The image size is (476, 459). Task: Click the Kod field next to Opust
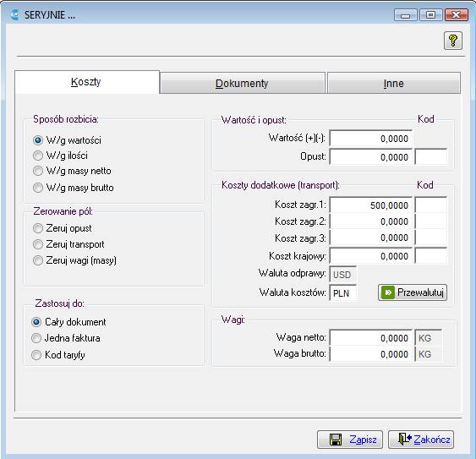431,157
